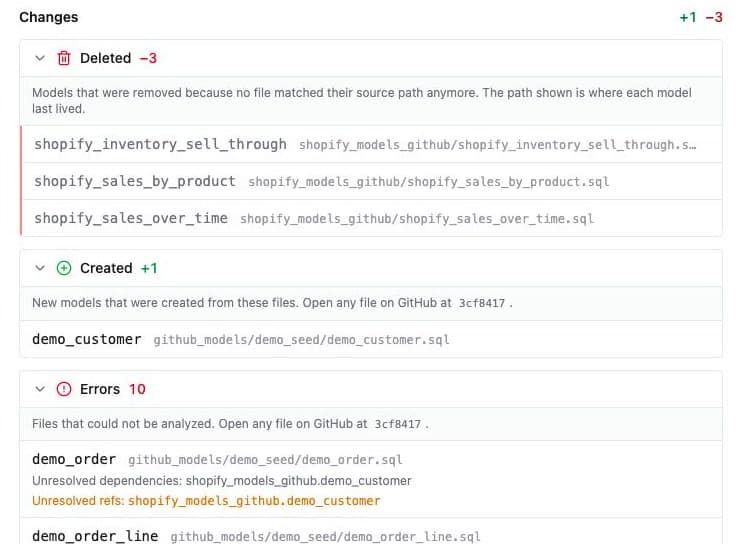Image resolution: width=740 pixels, height=544 pixels.
Task: Collapse the Errors section chevron
Action: point(40,389)
